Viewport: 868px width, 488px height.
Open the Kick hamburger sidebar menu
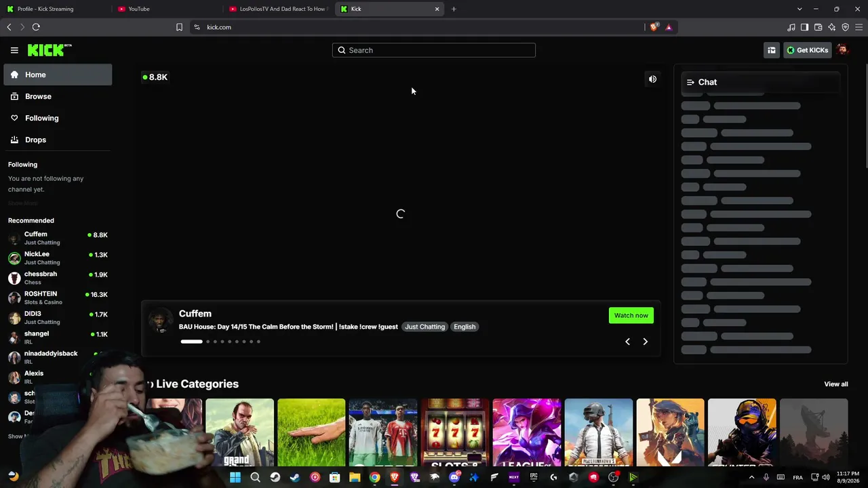pos(14,50)
